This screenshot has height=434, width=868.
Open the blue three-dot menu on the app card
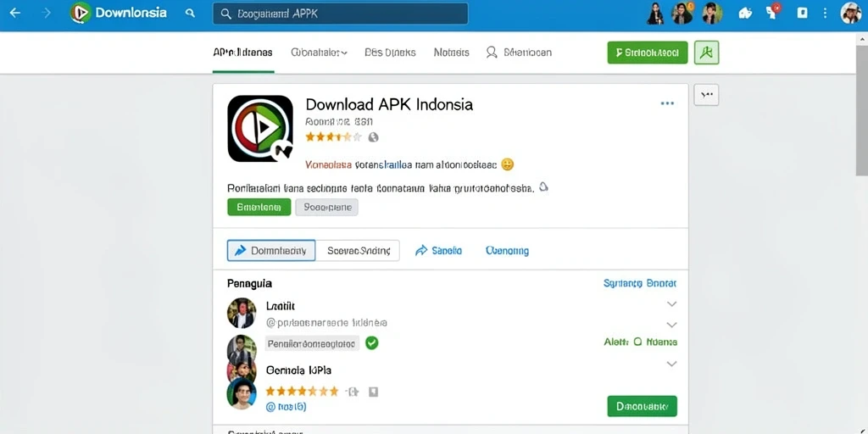667,103
